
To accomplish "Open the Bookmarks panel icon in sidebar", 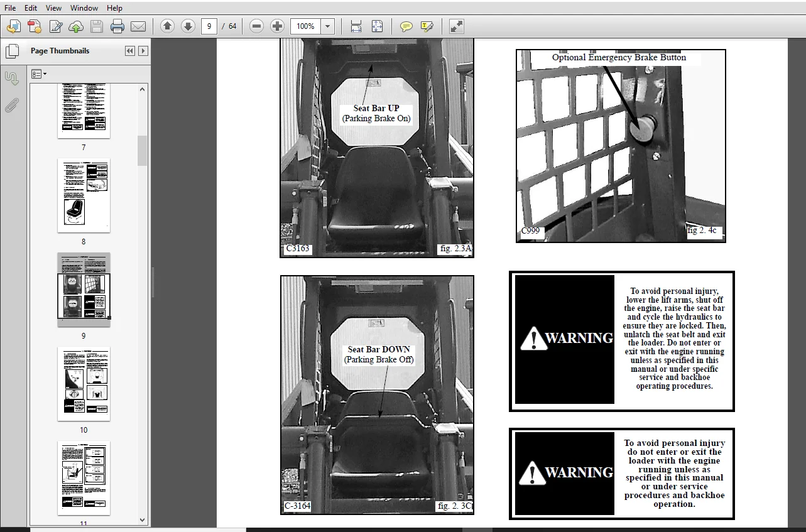I will (x=11, y=79).
